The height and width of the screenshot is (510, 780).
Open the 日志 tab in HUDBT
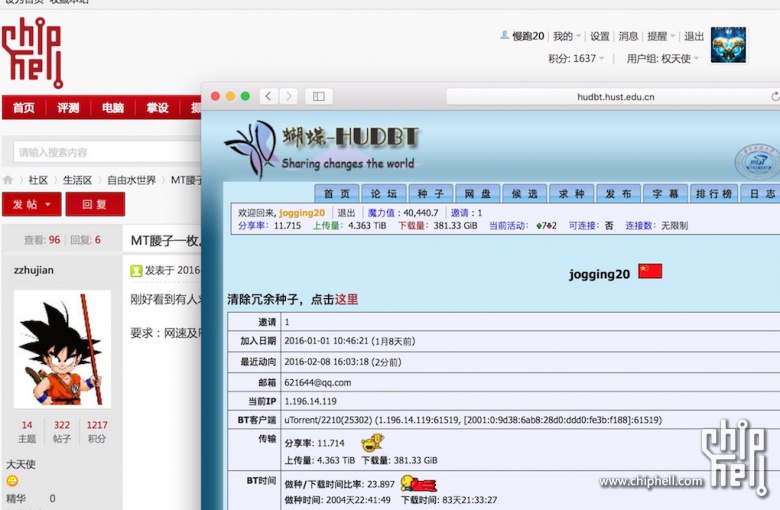pos(762,194)
